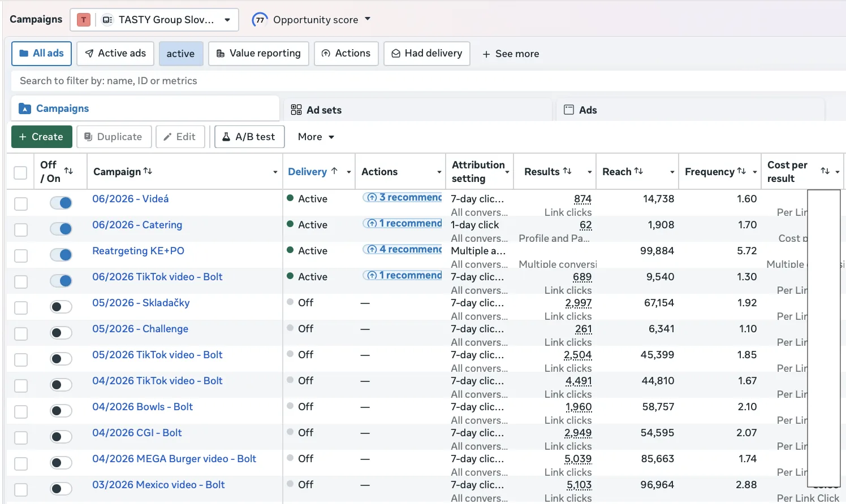846x504 pixels.
Task: Click the 5,039 results value for MEGA Burger
Action: click(x=578, y=459)
